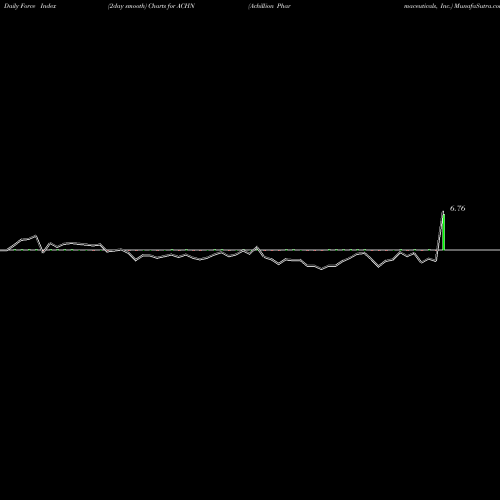Click the '(Achillion Phar' header text
This screenshot has width=500, height=500.
click(269, 6)
